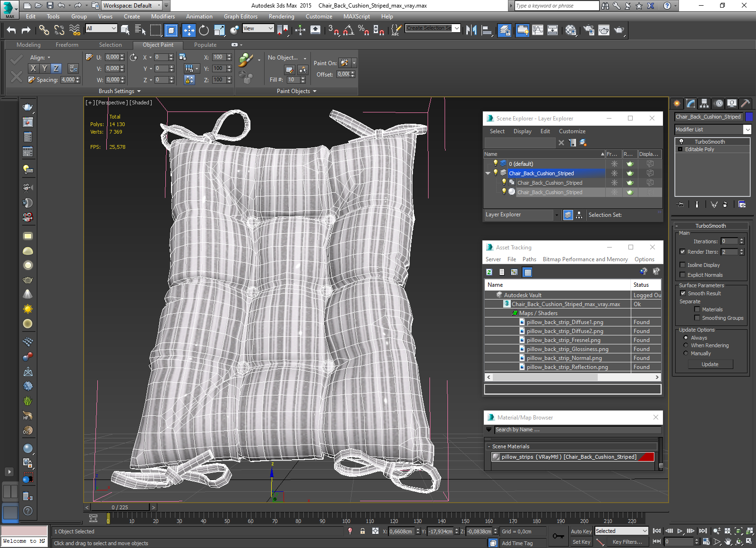Toggle the selection lock padlock icon
The image size is (756, 548).
[362, 531]
